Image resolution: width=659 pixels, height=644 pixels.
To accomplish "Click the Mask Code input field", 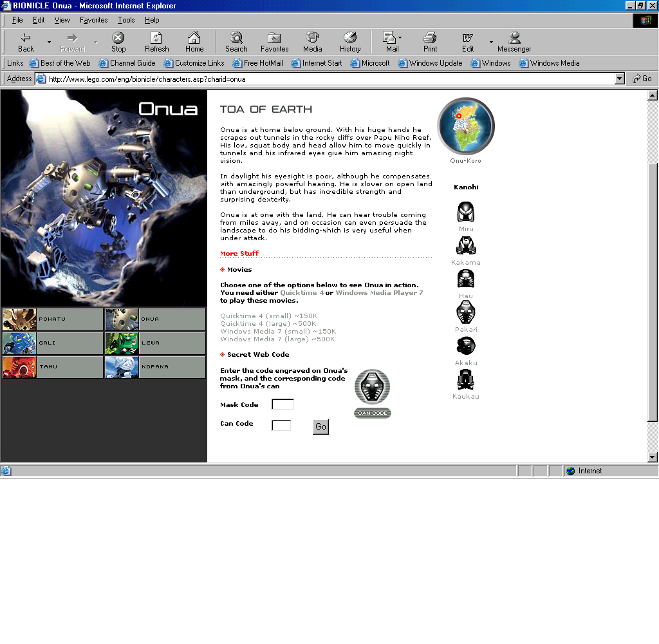I will (x=283, y=404).
